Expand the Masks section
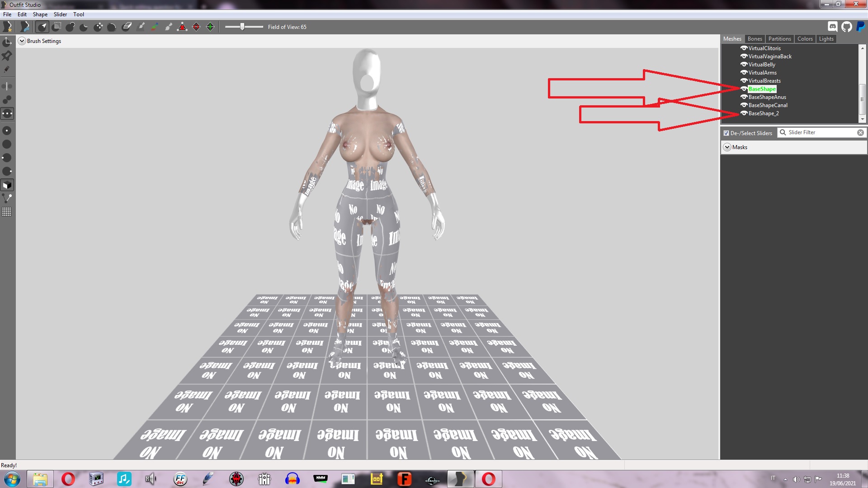The height and width of the screenshot is (488, 868). point(727,147)
